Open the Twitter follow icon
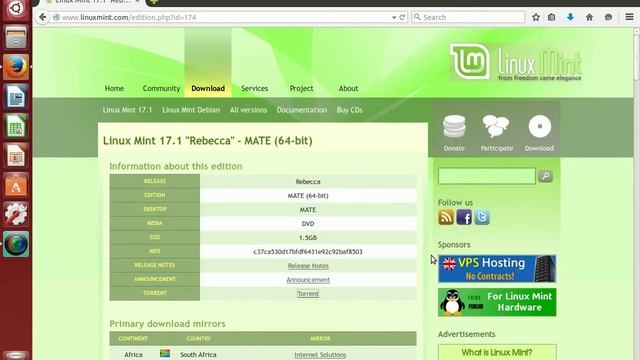Image resolution: width=640 pixels, height=360 pixels. coord(482,217)
